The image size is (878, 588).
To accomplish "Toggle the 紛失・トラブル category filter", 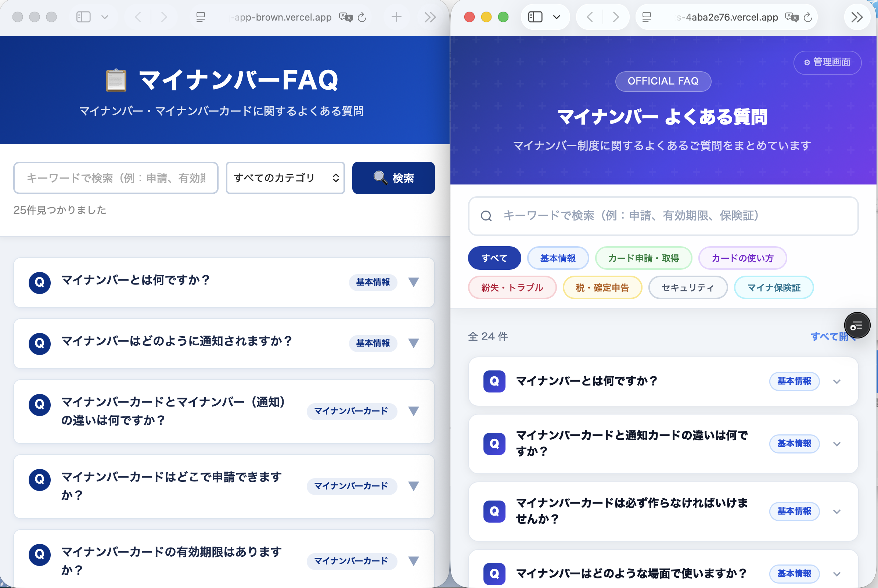I will [512, 287].
